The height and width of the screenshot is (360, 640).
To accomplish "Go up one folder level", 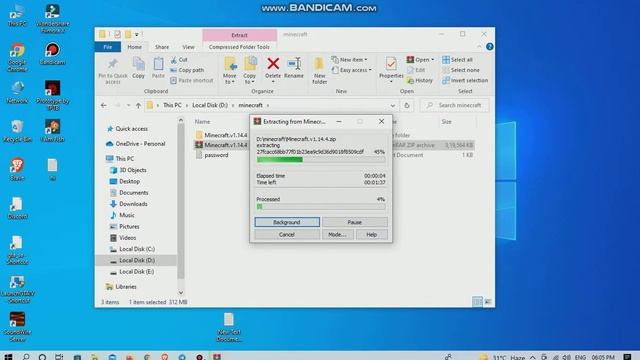I will [x=138, y=105].
